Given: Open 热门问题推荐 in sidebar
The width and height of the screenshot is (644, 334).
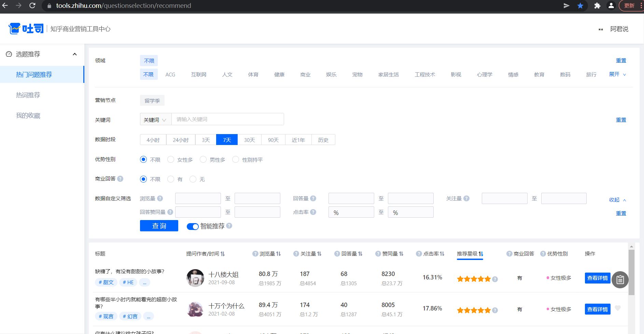Looking at the screenshot, I should 42,74.
